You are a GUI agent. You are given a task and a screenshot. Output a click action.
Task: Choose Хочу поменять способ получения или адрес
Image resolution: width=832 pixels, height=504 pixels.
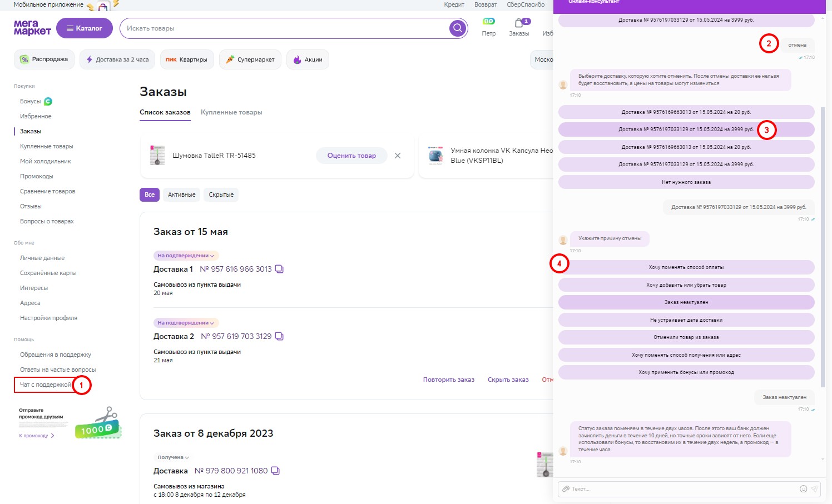[686, 355]
